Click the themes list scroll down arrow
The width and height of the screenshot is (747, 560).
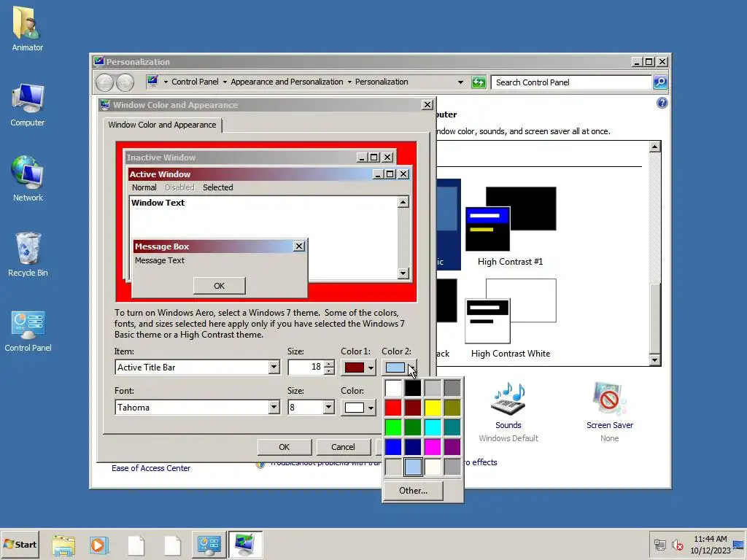tap(655, 360)
